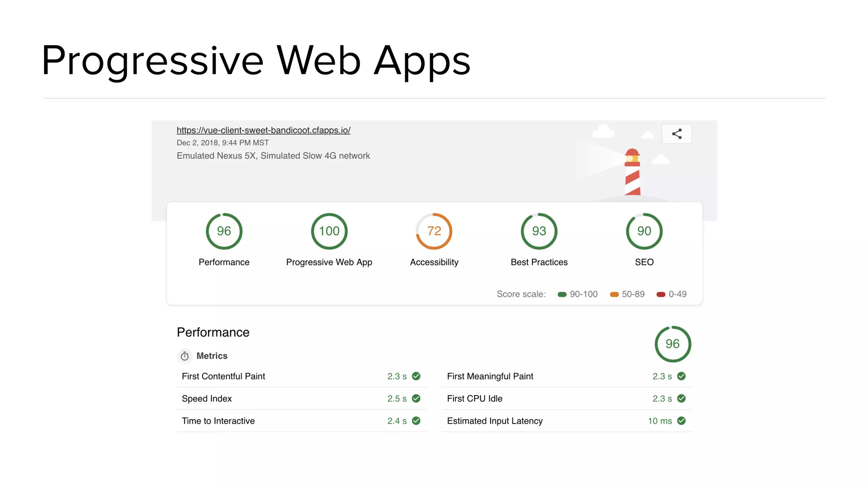
Task: Open the vue-client-sweet-bandicoot URL link
Action: [263, 130]
